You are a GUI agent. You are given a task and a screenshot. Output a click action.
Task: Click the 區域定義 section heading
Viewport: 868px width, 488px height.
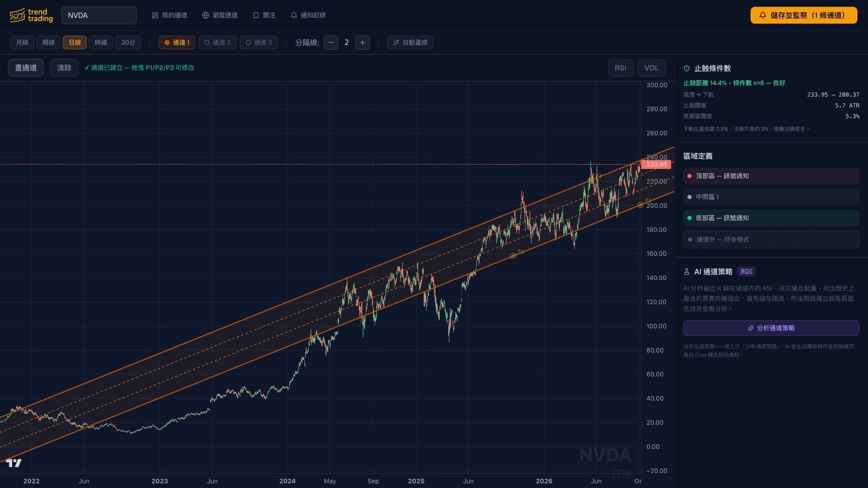click(x=698, y=156)
